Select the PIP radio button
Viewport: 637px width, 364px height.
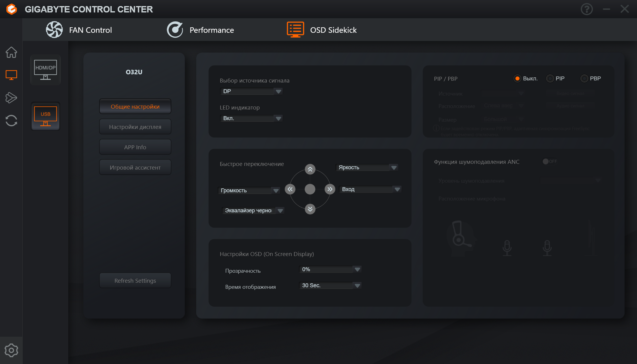point(550,79)
